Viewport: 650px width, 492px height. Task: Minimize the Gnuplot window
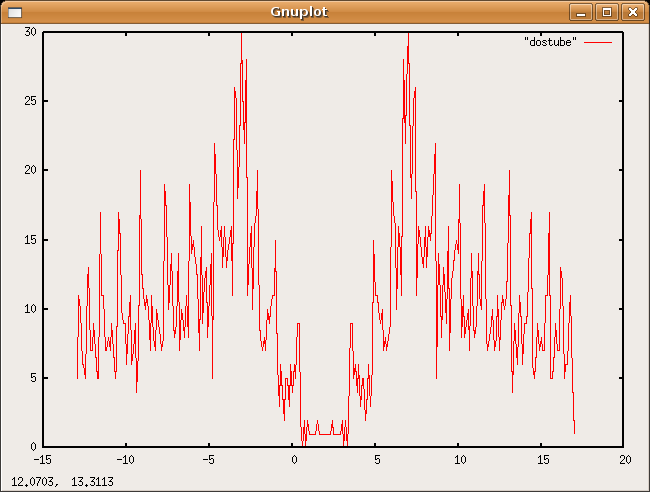pyautogui.click(x=581, y=12)
